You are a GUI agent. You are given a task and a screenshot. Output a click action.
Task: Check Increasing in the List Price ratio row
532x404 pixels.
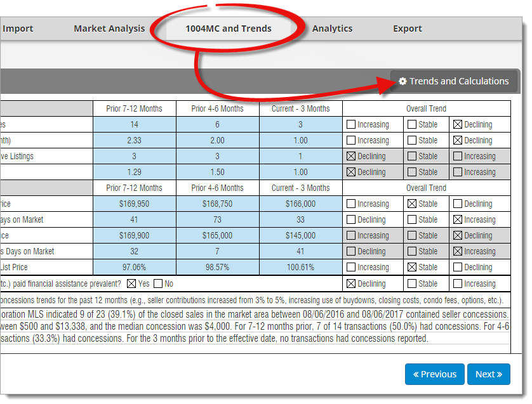coord(351,267)
